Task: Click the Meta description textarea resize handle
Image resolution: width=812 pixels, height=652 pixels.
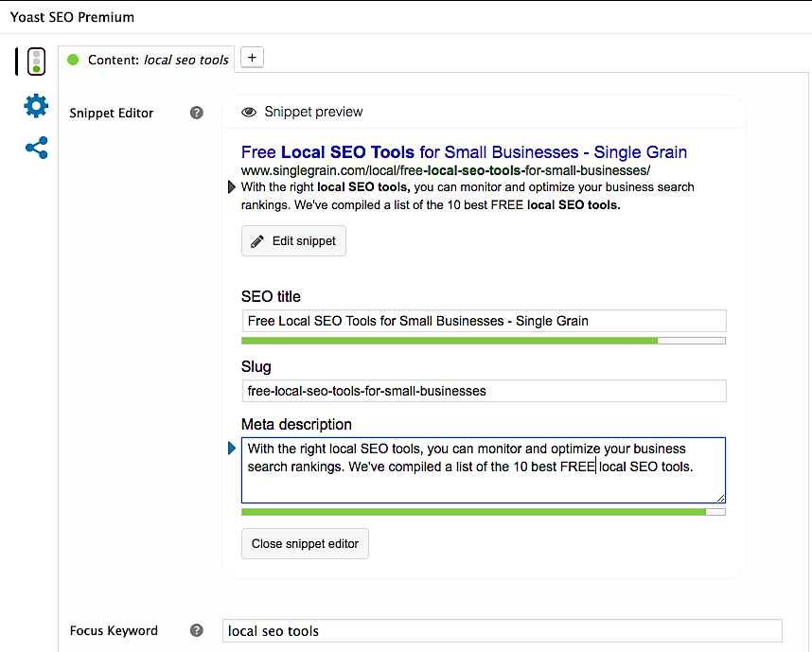Action: click(x=720, y=498)
